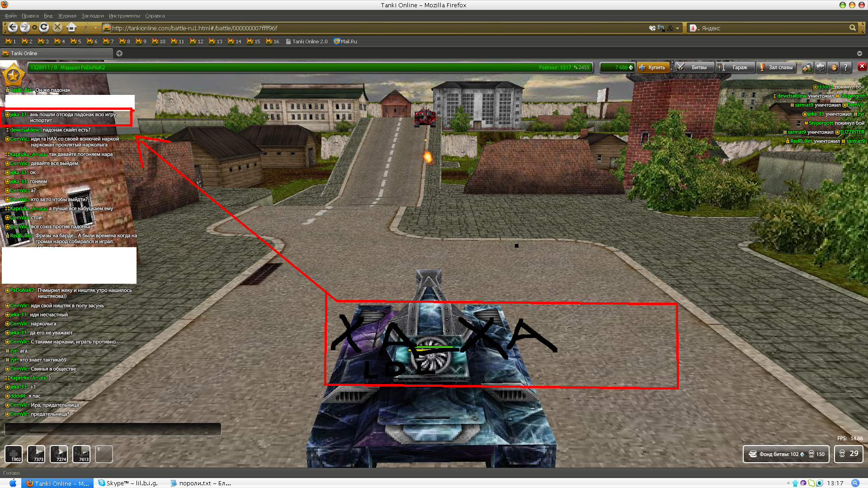Click the heart bookmark-add icon in URL bar

[652, 28]
